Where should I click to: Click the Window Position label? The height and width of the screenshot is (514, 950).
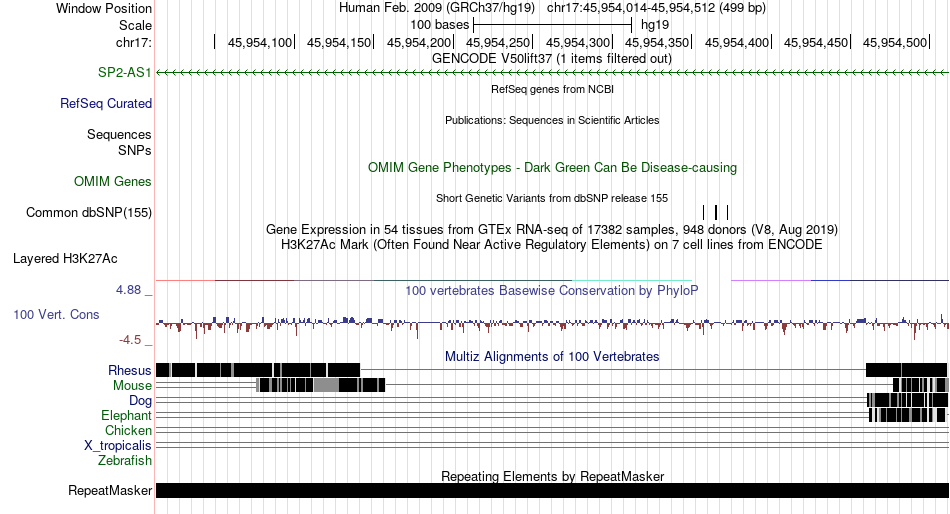pos(104,8)
